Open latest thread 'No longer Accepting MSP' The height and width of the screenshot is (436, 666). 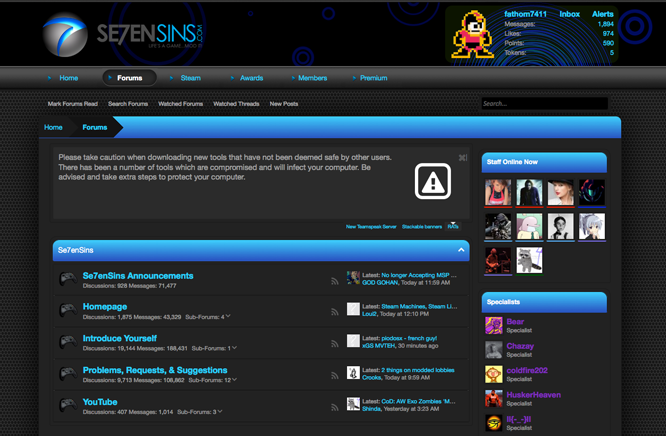click(x=419, y=275)
